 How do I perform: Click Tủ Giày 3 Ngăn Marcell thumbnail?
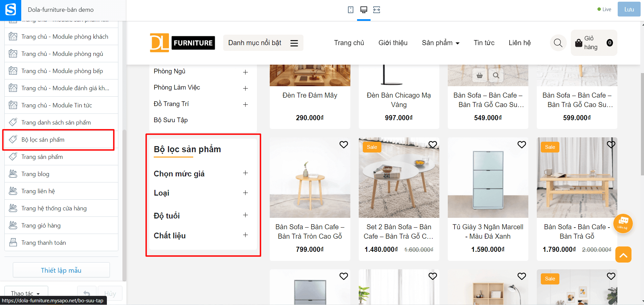pyautogui.click(x=488, y=177)
